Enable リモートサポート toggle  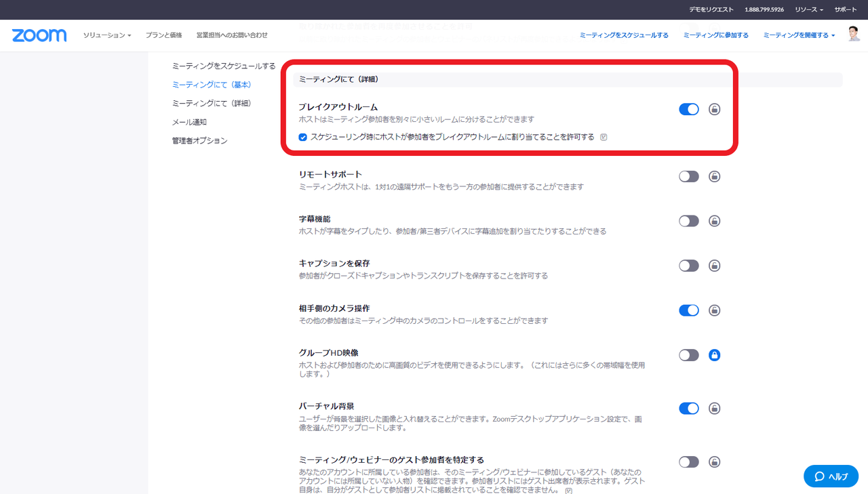point(689,176)
